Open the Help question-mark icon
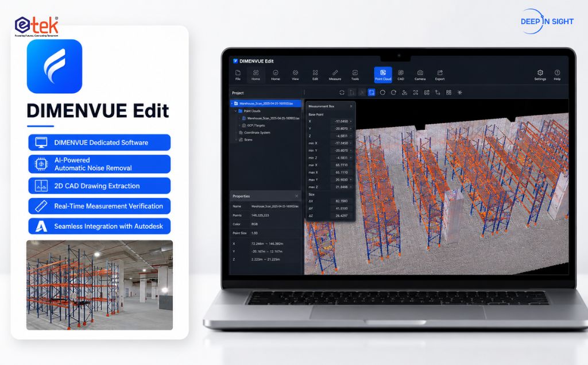The image size is (588, 365). 557,75
